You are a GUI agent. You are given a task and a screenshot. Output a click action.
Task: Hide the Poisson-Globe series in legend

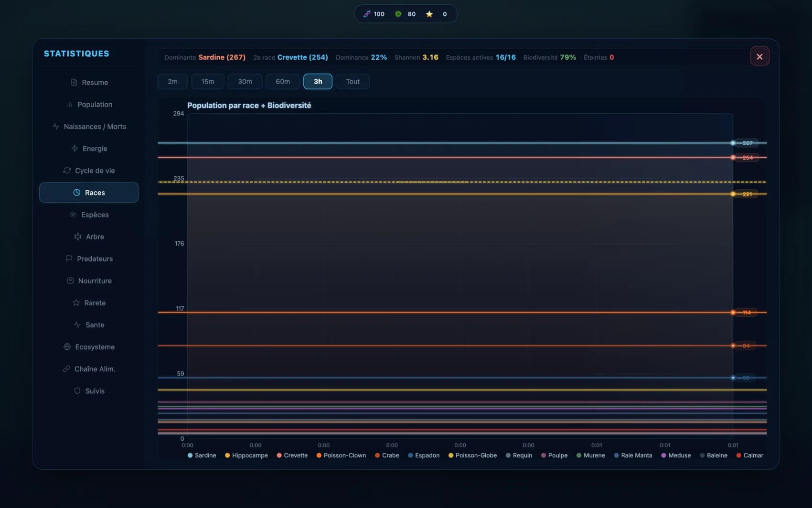(x=472, y=455)
